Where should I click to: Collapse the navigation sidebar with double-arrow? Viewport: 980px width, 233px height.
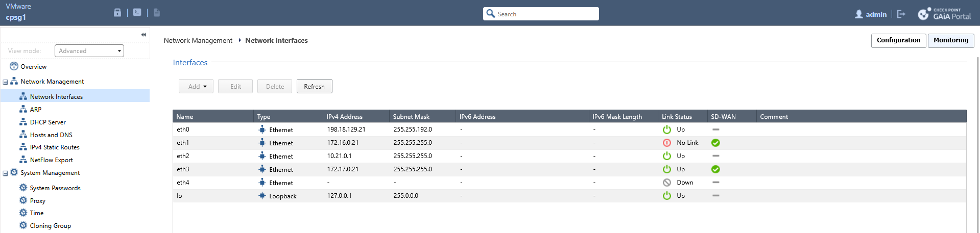[144, 35]
